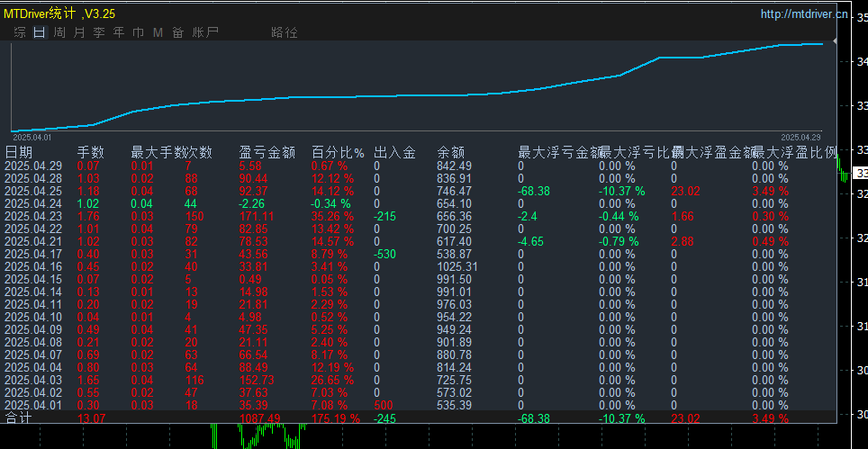Click the percentage 35.26 %
Image resolution: width=868 pixels, height=449 pixels.
332,216
